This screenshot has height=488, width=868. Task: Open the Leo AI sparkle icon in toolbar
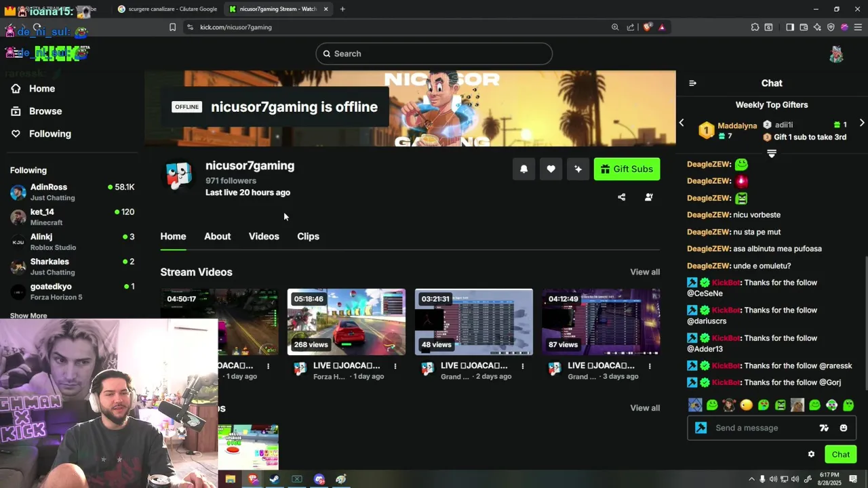[817, 27]
